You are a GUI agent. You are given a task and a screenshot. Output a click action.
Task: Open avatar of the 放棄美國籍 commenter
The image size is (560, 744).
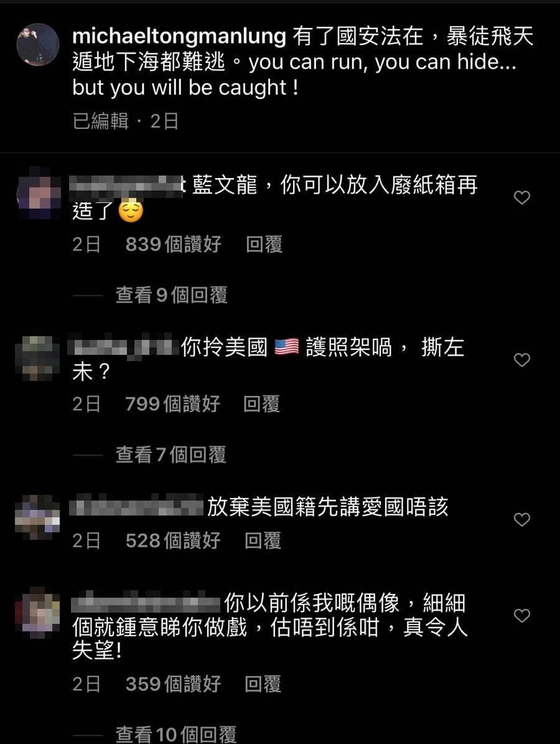pos(37,517)
